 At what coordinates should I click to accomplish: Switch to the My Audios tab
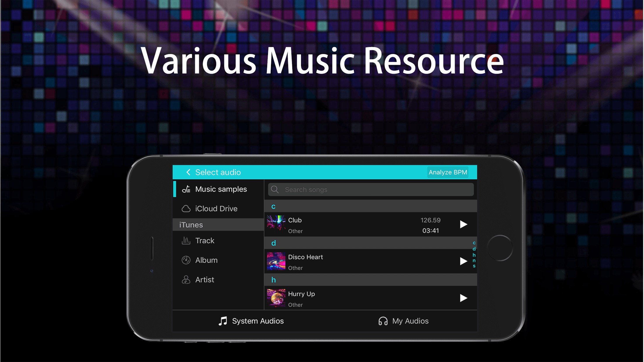[403, 321]
